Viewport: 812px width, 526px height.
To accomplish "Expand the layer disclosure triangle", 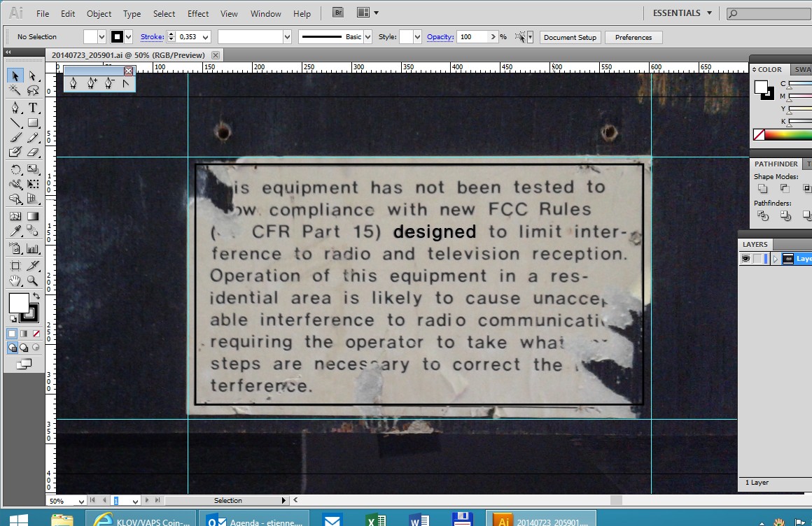I will pos(775,259).
